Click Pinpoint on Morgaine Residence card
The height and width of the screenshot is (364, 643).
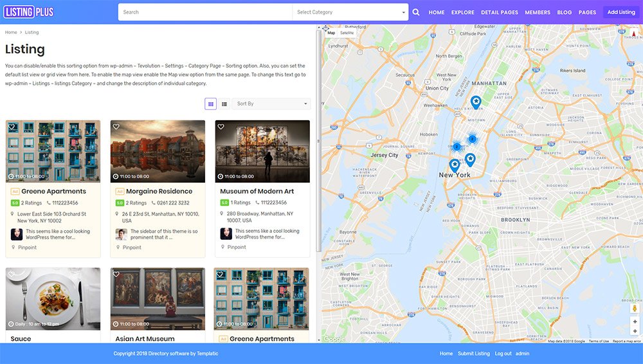click(132, 248)
